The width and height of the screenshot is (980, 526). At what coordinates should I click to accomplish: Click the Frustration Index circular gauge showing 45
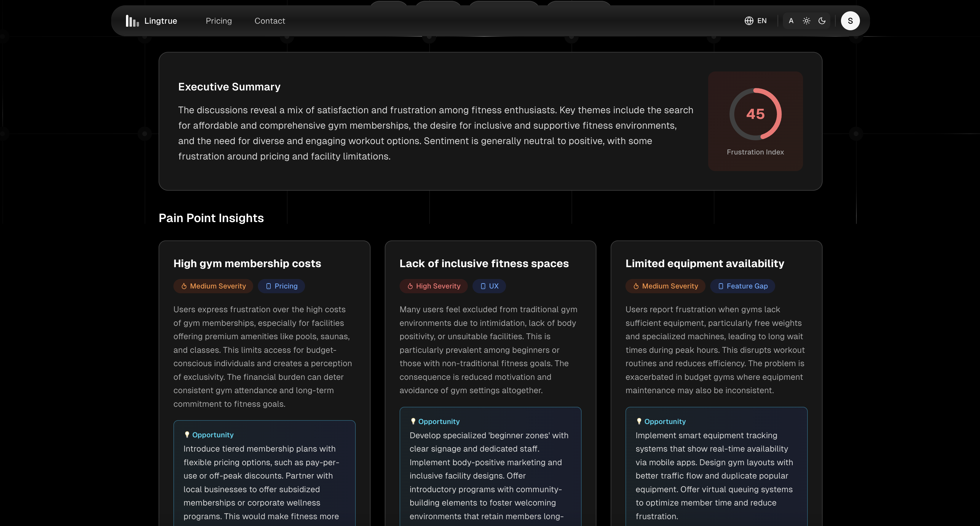point(755,114)
